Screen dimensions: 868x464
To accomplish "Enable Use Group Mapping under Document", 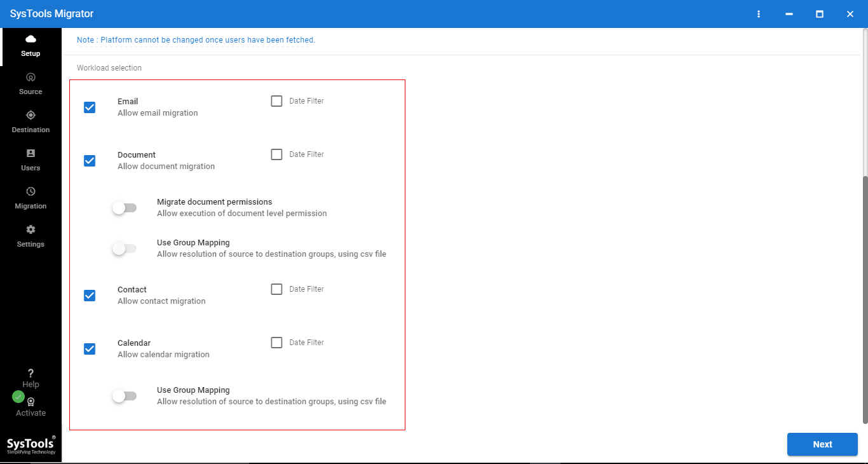I will click(125, 249).
